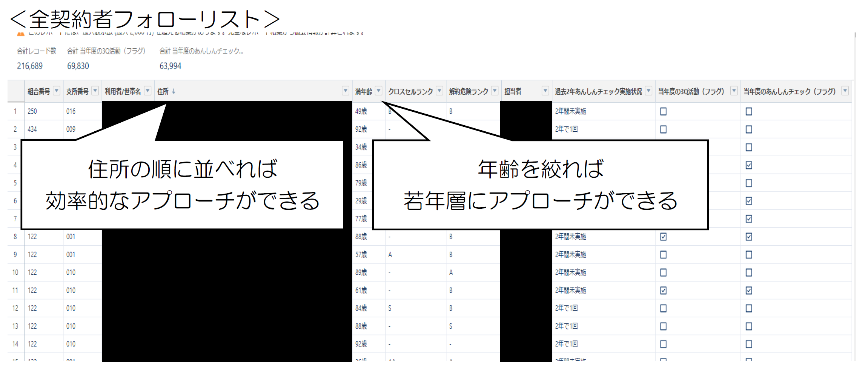
Task: Open the 支所番号 column menu arrow
Action: coord(95,91)
